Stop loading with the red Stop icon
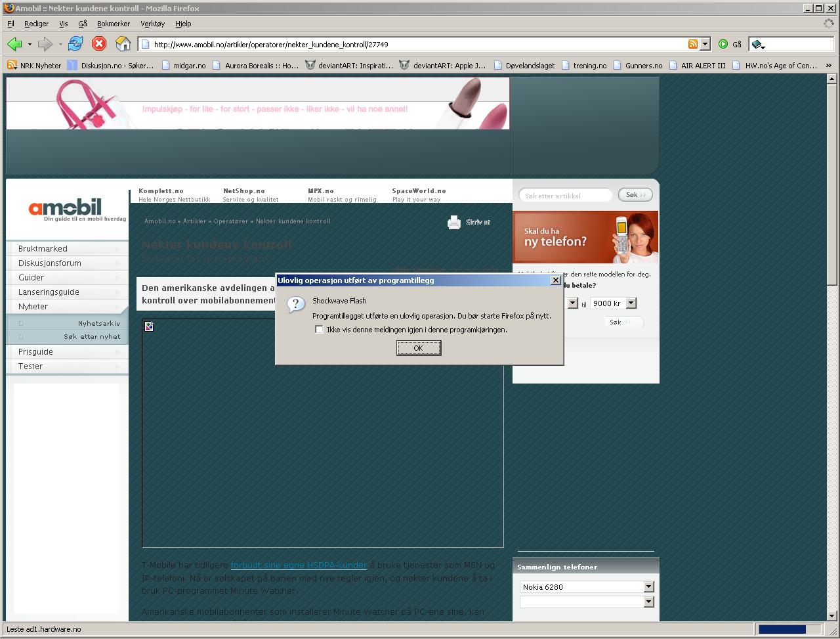840x639 pixels. pos(99,44)
